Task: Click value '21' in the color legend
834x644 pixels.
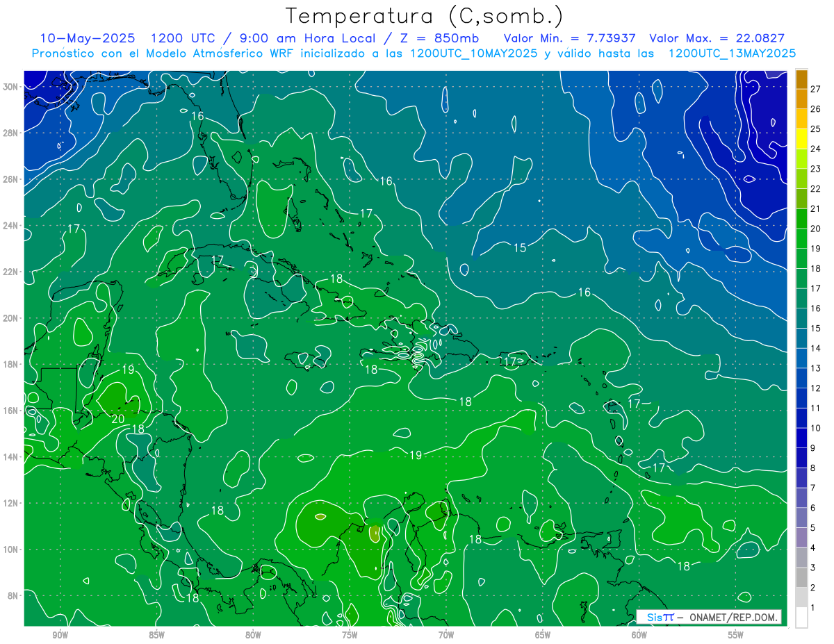Action: tap(816, 208)
